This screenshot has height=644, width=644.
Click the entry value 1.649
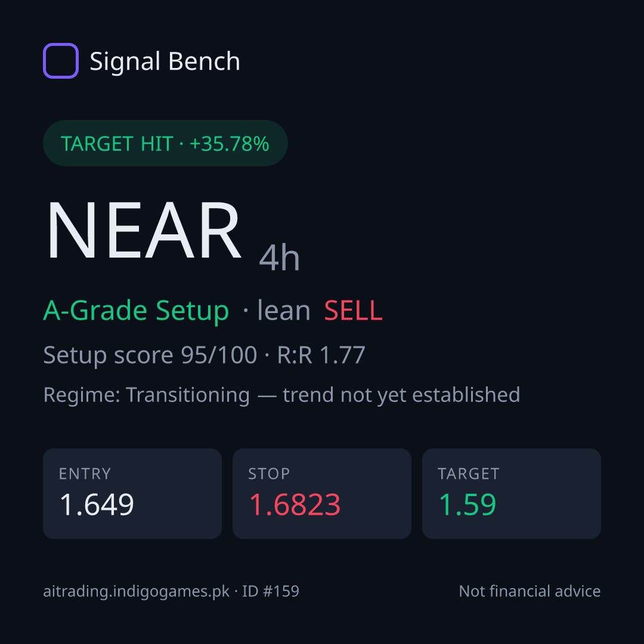pos(97,504)
